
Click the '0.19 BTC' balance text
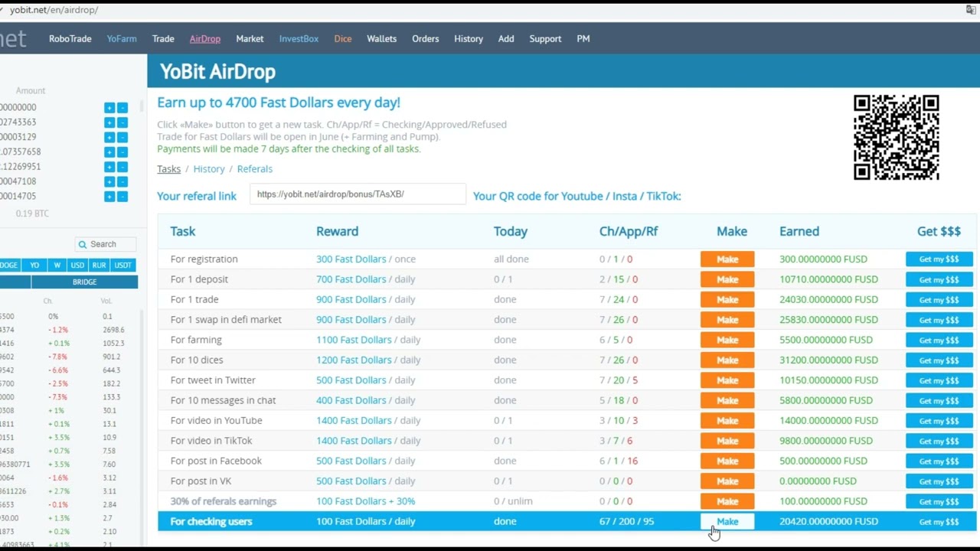point(32,214)
